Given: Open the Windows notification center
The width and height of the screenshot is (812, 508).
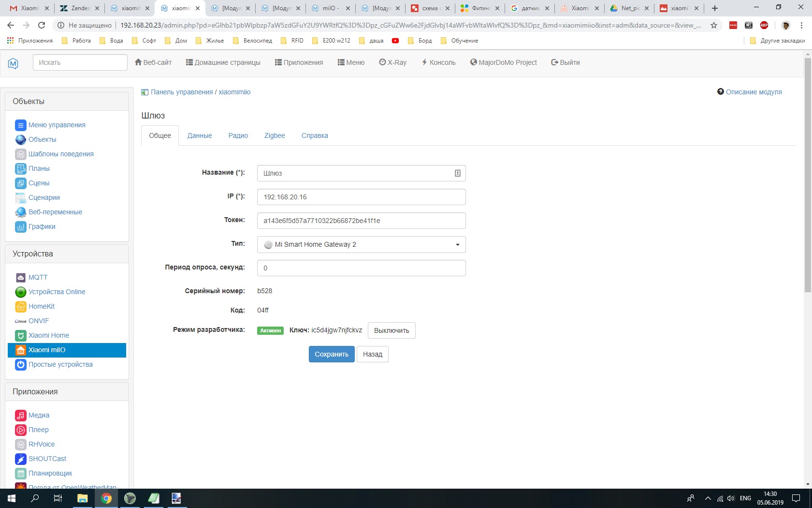Looking at the screenshot, I should pyautogui.click(x=796, y=498).
